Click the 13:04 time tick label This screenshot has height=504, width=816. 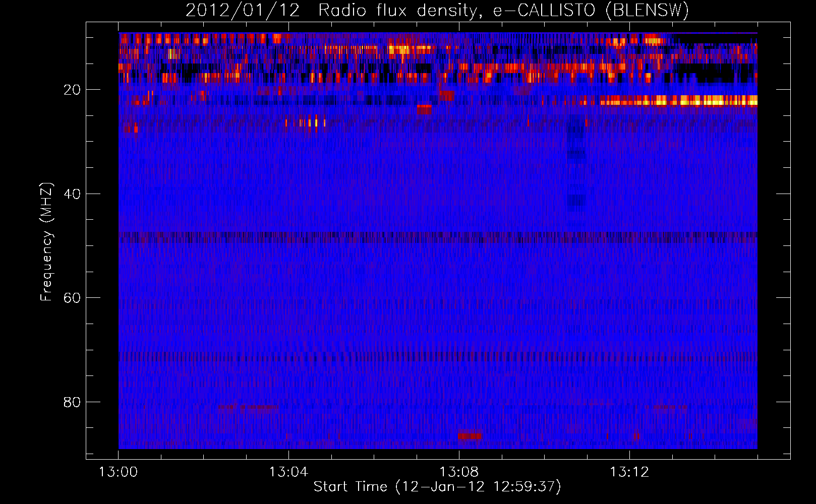coord(288,472)
